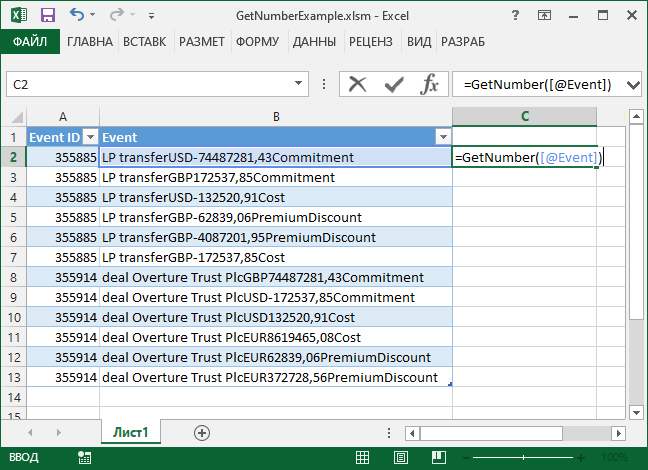Screen dimensions: 648x470
Task: Click cell 'deal Overture Trust PlcUSD-172537,85Commitment'
Action: coord(276,297)
